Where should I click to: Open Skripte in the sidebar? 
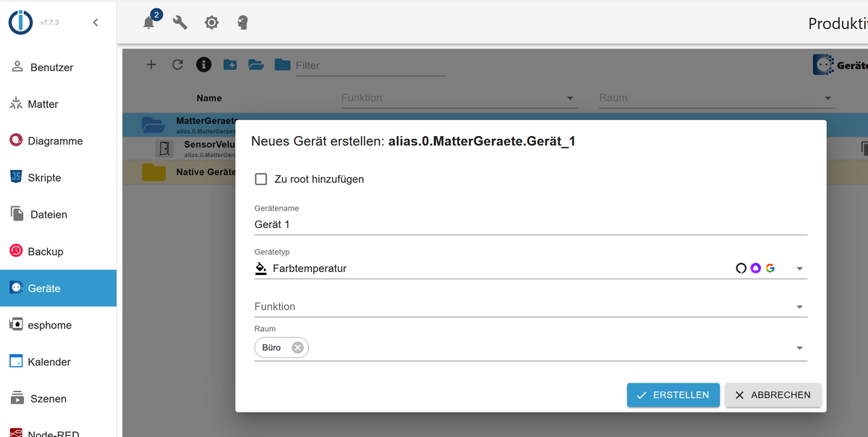pos(44,177)
